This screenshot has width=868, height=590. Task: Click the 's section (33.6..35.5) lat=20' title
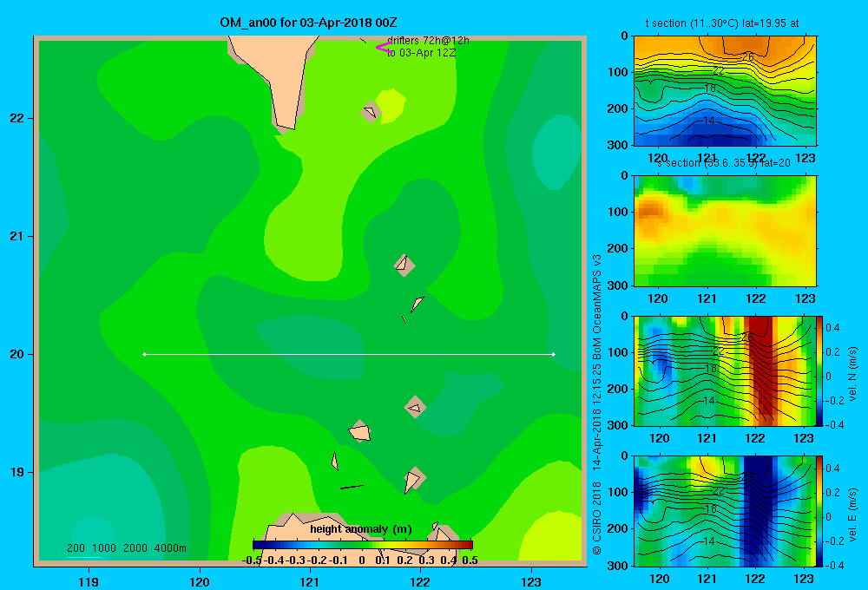(724, 163)
